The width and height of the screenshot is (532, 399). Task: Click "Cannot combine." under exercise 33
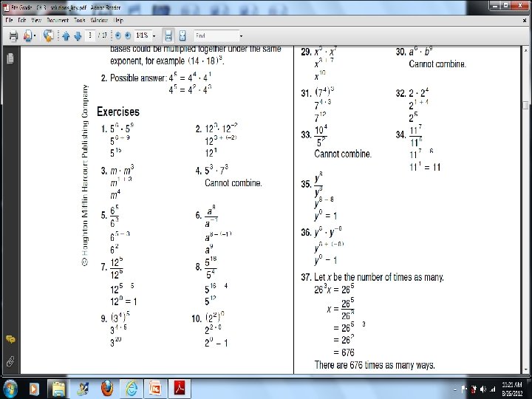(343, 154)
